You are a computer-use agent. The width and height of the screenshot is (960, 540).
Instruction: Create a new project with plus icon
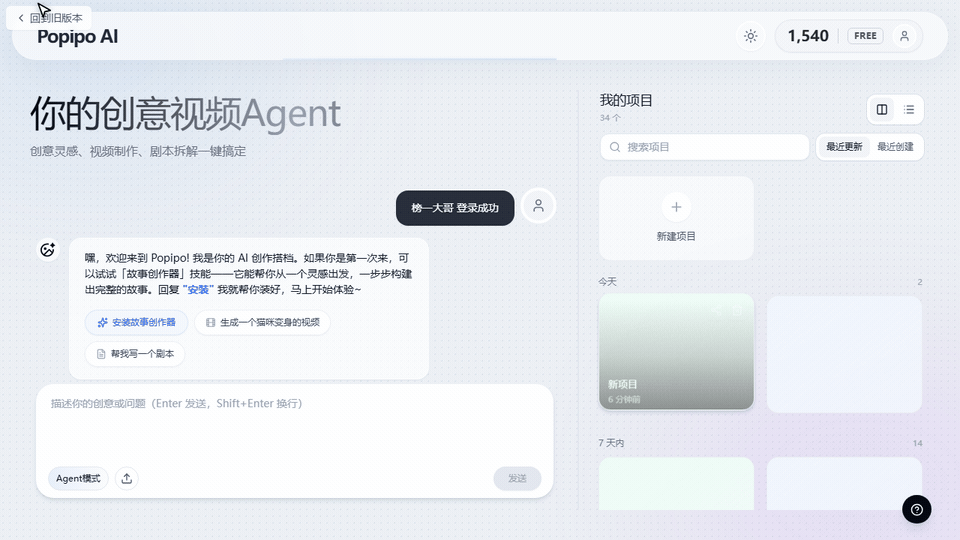tap(676, 207)
